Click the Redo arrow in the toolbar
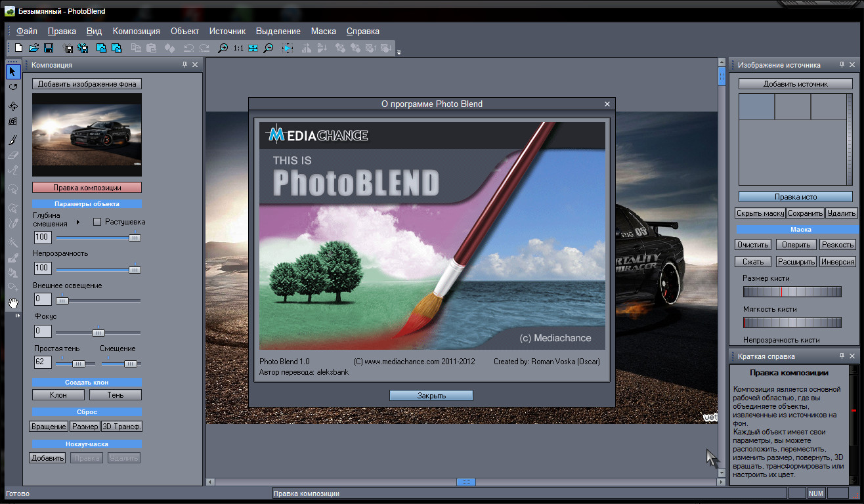The height and width of the screenshot is (504, 864). tap(204, 48)
